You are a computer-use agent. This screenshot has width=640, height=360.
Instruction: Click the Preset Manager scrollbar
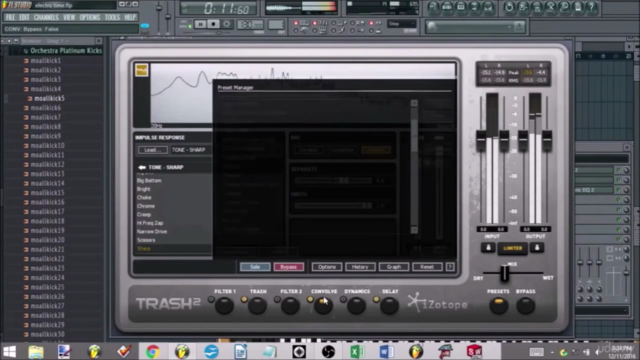click(414, 167)
